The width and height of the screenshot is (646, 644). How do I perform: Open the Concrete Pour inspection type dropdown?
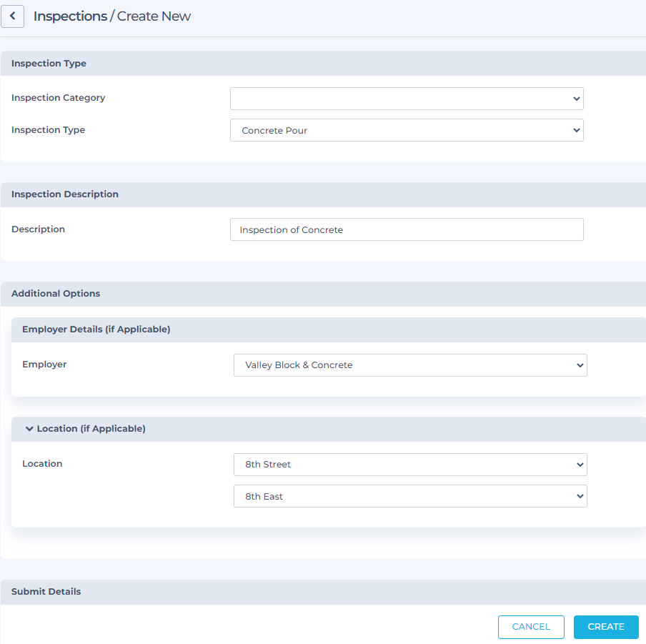pyautogui.click(x=406, y=130)
